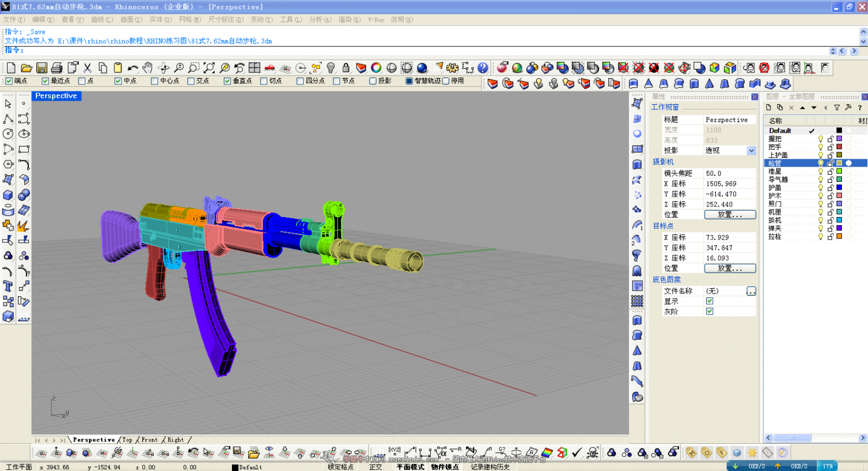
Task: Select the Text T tool in sidebar
Action: [x=8, y=286]
